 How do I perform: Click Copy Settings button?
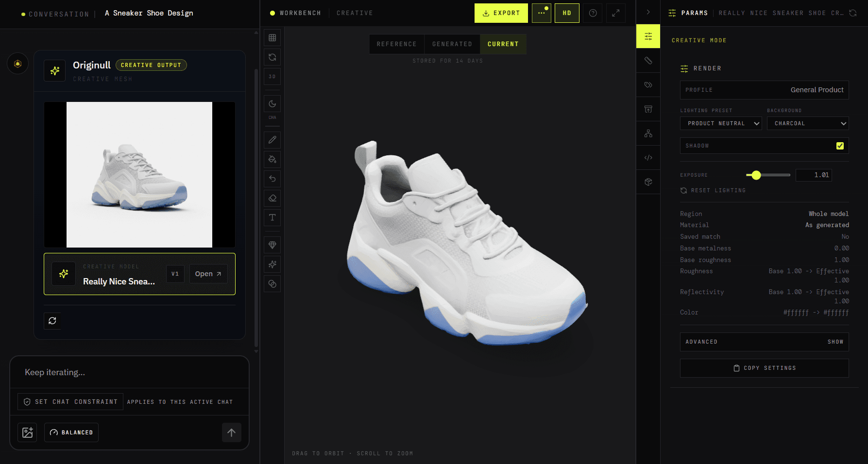click(x=765, y=368)
